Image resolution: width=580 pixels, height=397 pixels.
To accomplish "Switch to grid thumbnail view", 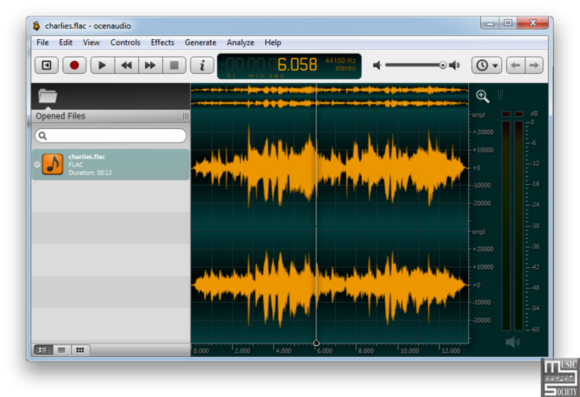I will click(x=80, y=350).
